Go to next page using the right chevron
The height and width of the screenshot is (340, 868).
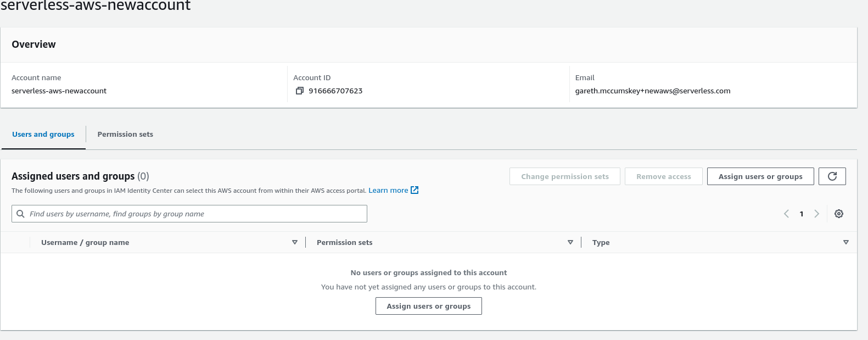816,214
